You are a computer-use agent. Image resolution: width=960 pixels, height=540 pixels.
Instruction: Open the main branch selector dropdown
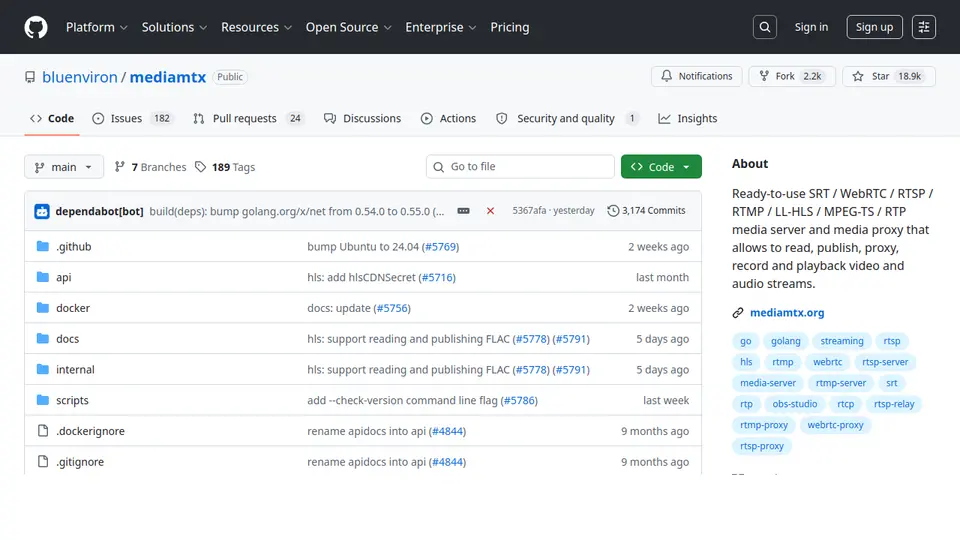tap(64, 167)
